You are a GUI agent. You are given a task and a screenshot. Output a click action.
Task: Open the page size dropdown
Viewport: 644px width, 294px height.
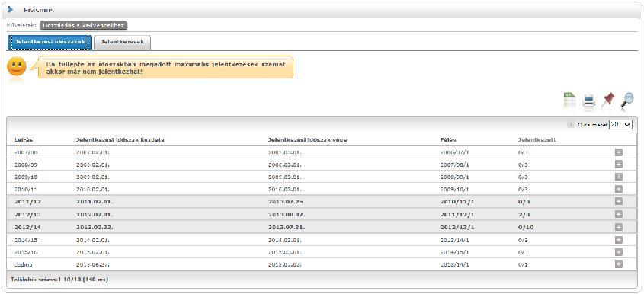(x=620, y=124)
